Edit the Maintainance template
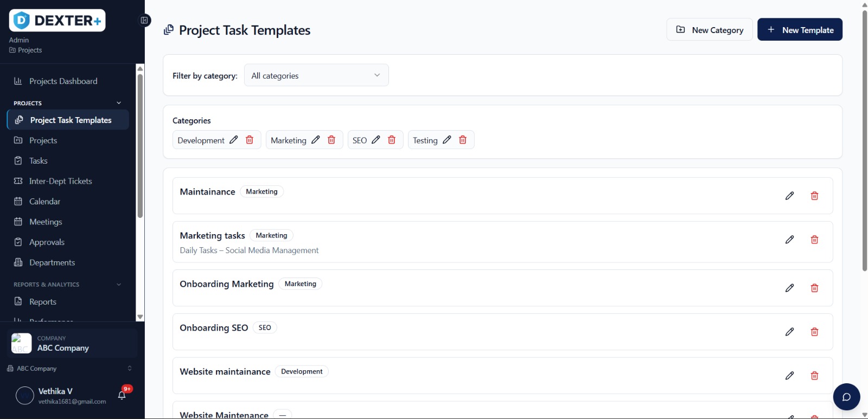This screenshot has width=868, height=419. tap(790, 196)
